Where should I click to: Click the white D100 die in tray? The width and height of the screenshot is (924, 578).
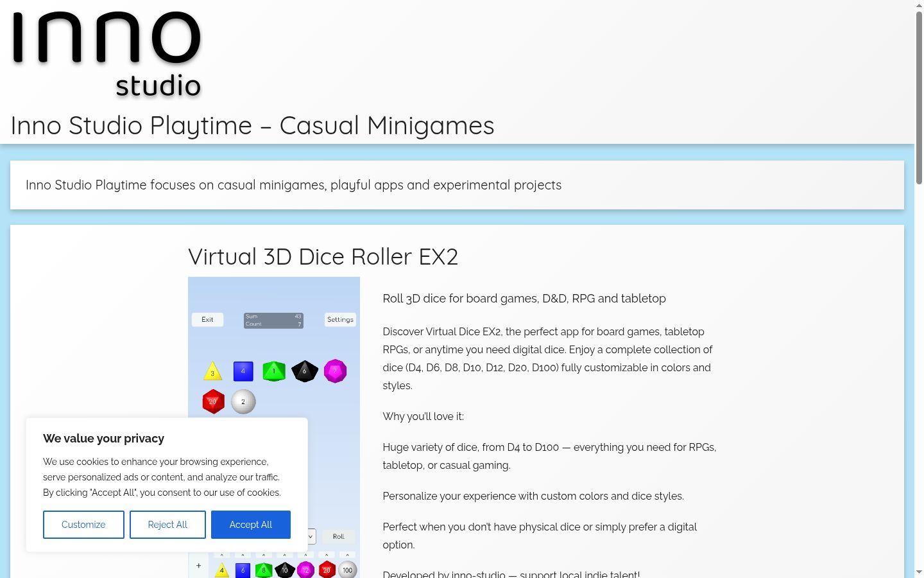tap(347, 570)
